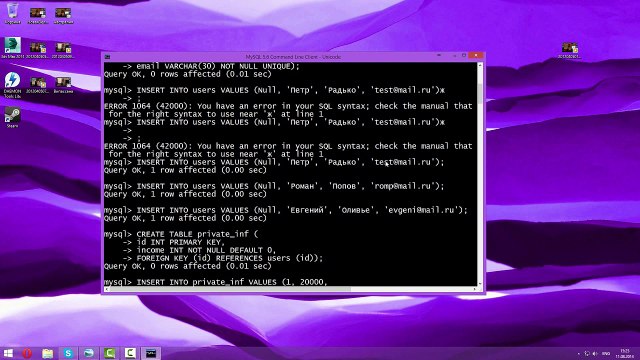This screenshot has height=360, width=640.
Task: Launch Opera from the taskbar
Action: click(27, 353)
